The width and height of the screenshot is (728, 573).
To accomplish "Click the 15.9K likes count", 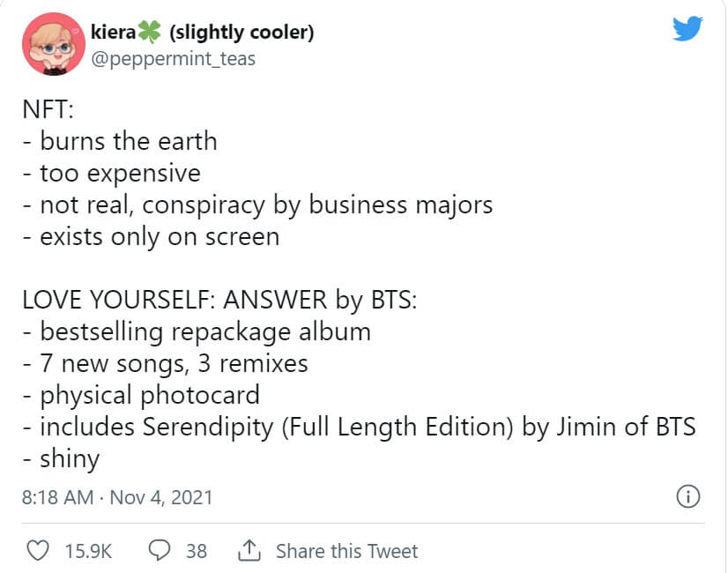I will point(88,551).
